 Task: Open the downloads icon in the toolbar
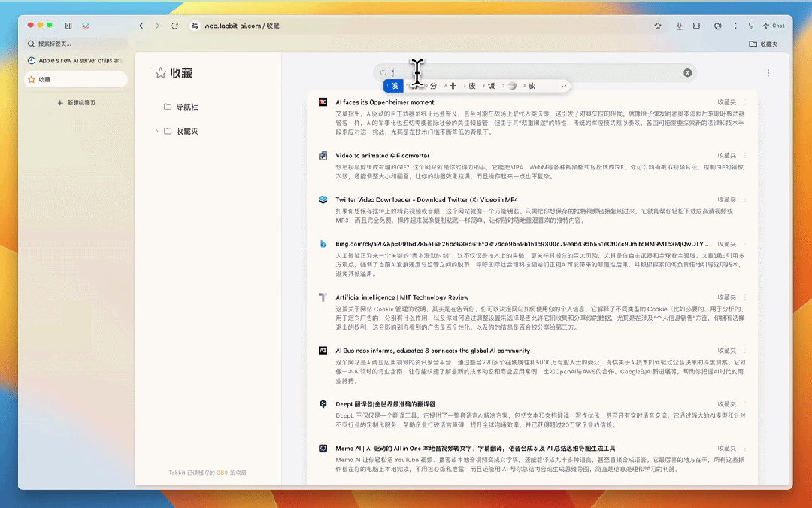pos(679,25)
